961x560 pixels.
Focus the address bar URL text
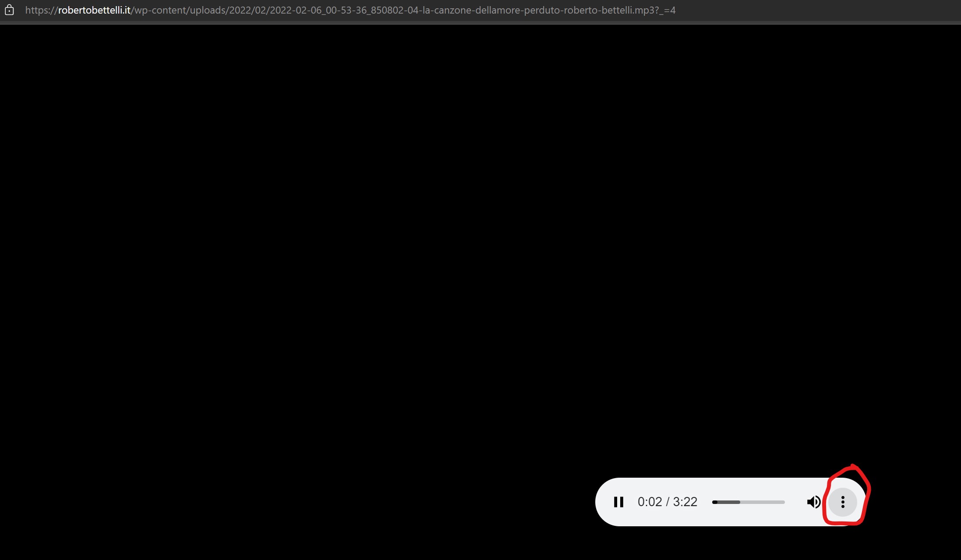click(350, 10)
